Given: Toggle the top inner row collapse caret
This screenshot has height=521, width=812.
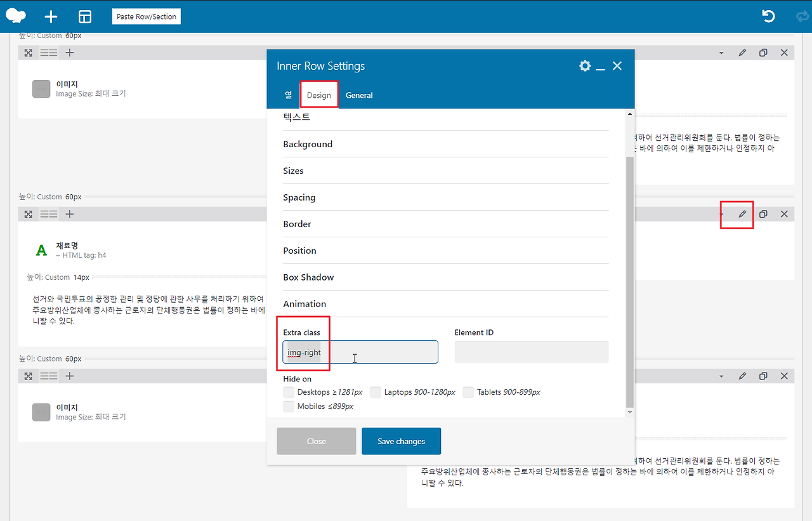Looking at the screenshot, I should [721, 53].
